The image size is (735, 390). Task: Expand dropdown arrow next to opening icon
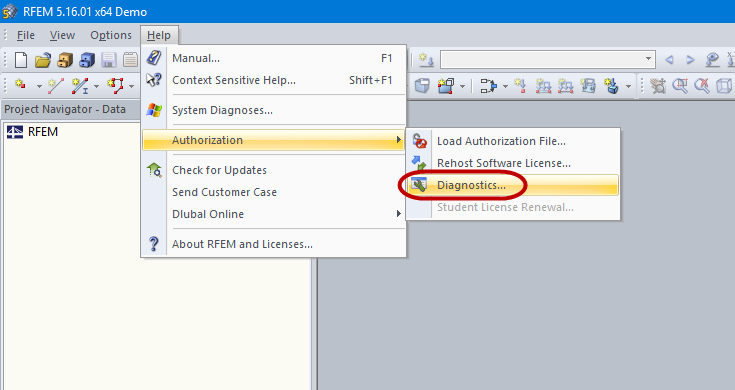[462, 86]
